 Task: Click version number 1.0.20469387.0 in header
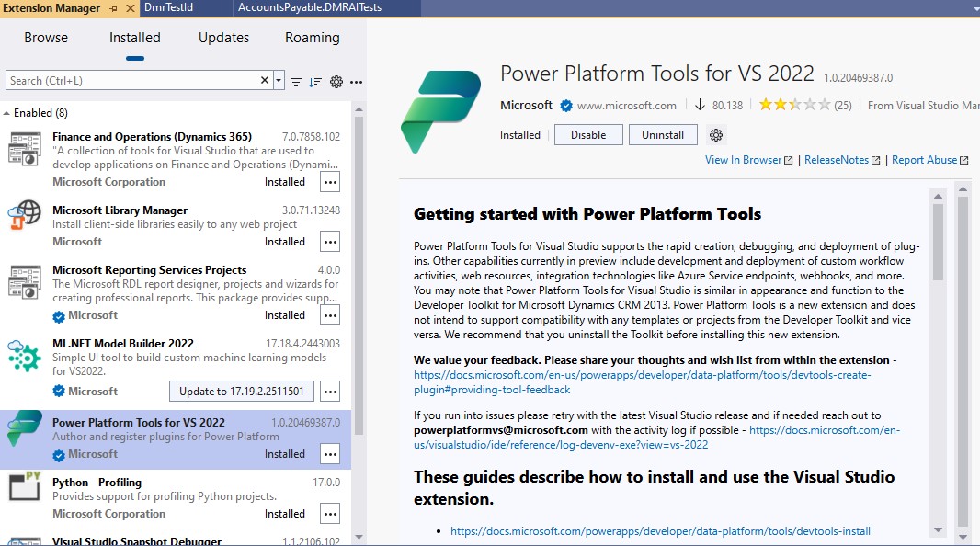(x=858, y=78)
